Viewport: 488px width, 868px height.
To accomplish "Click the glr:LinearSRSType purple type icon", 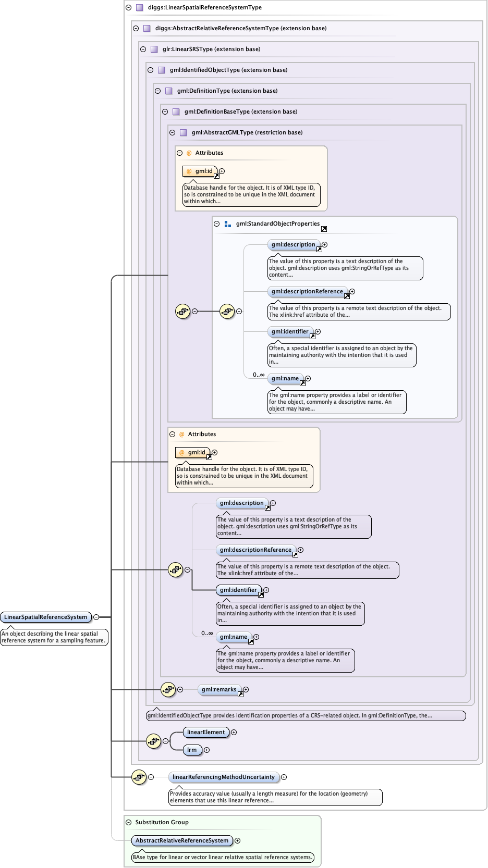I will point(154,49).
